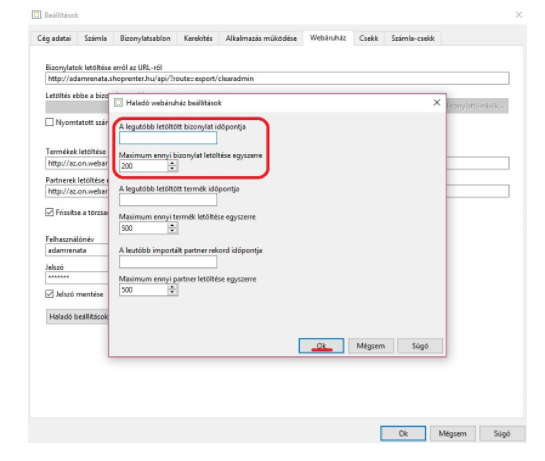Click the Beállítások window title icon
Screen dimensions: 545x461
36,15
